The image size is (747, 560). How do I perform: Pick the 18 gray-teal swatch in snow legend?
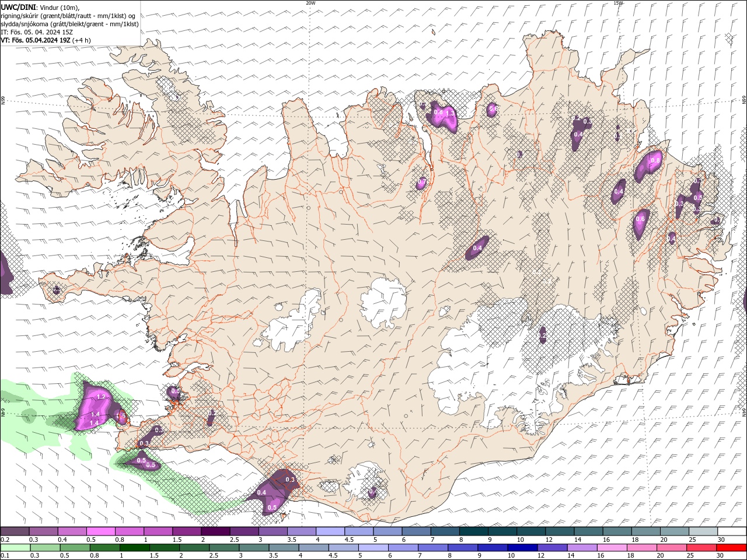[x=645, y=531]
